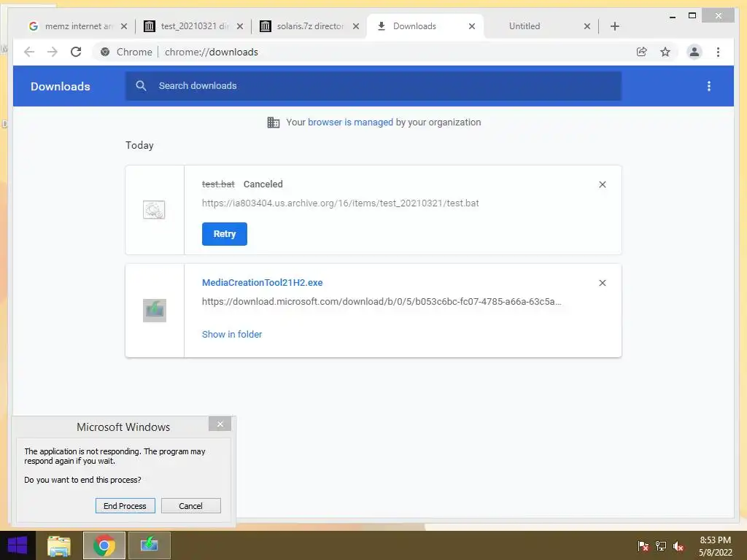Open a new tab with the plus button
The height and width of the screenshot is (560, 747).
614,26
